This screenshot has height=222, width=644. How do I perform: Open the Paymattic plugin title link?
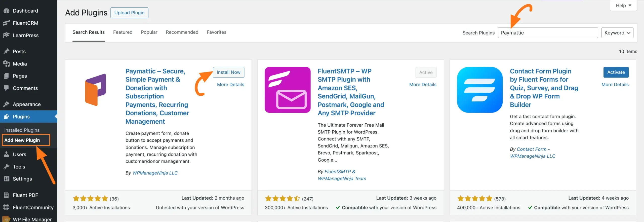coord(157,96)
